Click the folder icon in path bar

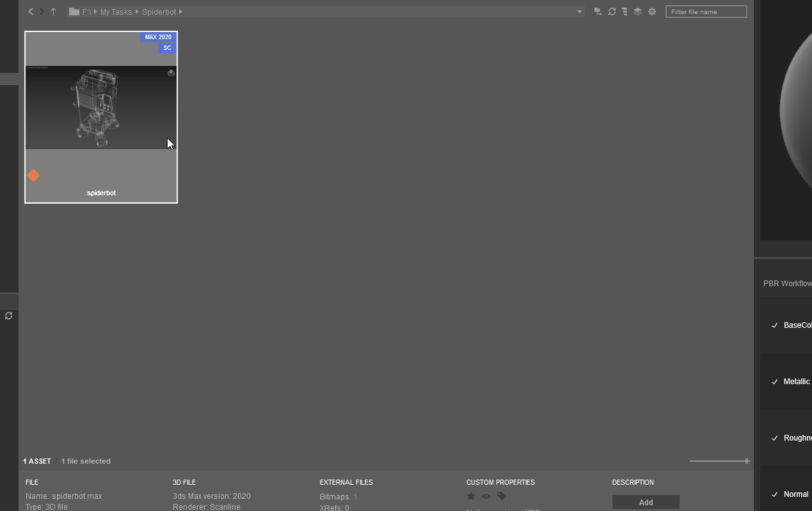point(74,12)
